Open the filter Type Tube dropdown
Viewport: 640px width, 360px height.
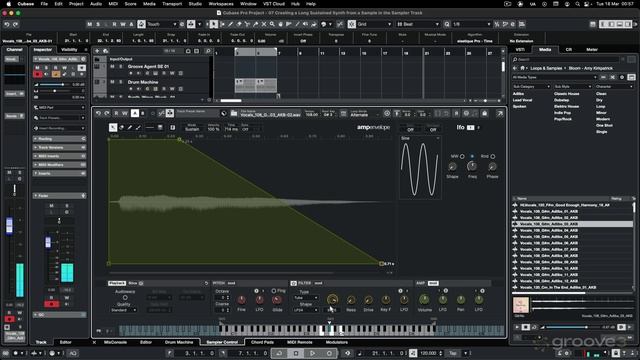tap(306, 298)
